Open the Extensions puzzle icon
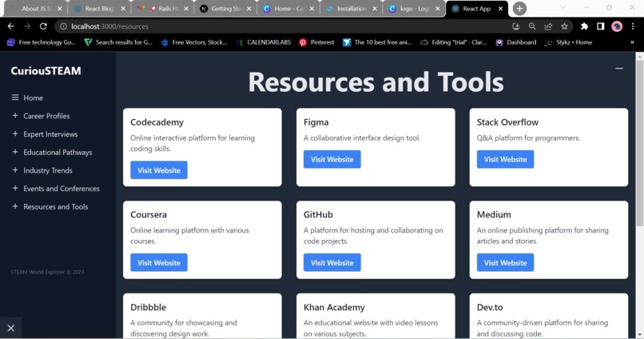644x339 pixels. [x=584, y=26]
